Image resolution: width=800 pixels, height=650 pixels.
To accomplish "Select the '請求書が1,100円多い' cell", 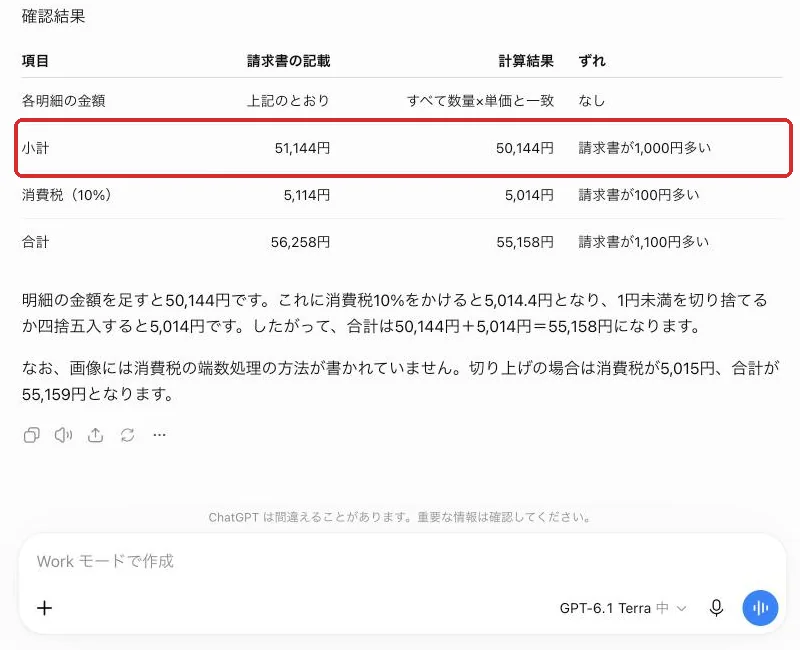I will point(644,242).
